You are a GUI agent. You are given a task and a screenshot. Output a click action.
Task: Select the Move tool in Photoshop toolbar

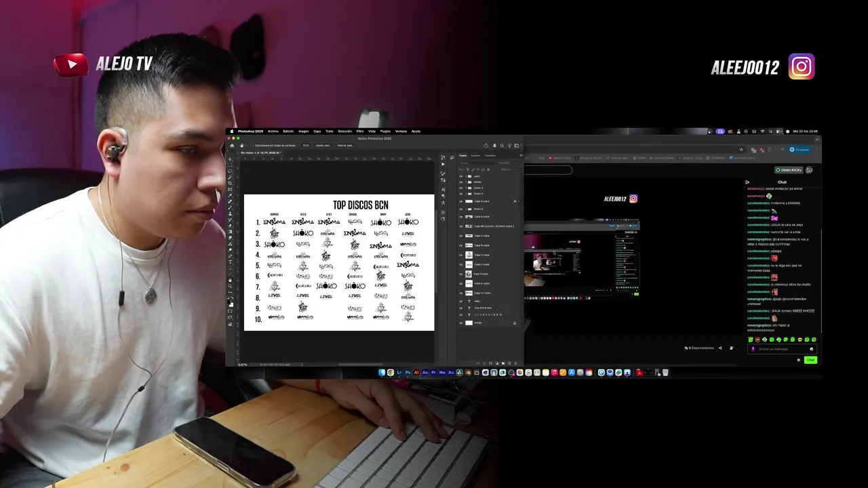[x=230, y=159]
